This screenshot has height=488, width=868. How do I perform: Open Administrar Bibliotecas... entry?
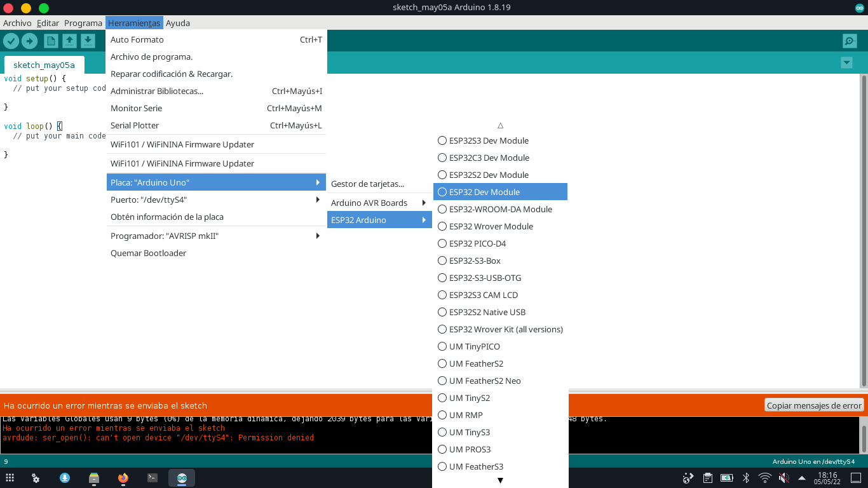pos(215,91)
